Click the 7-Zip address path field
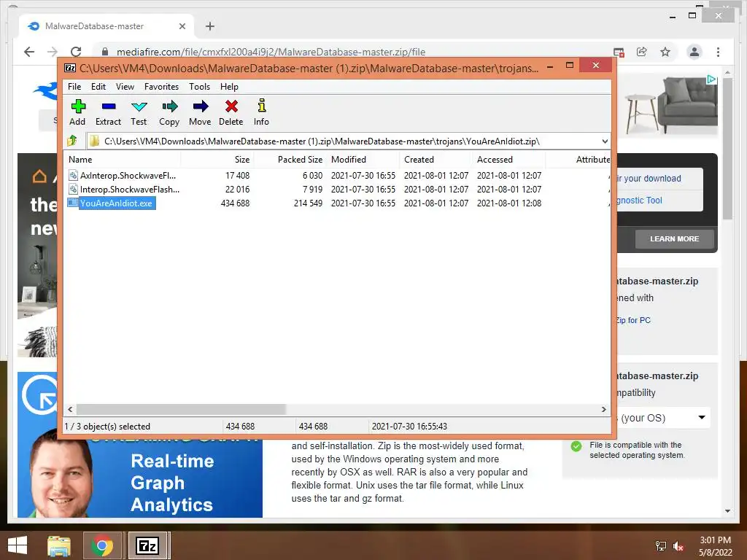 348,141
